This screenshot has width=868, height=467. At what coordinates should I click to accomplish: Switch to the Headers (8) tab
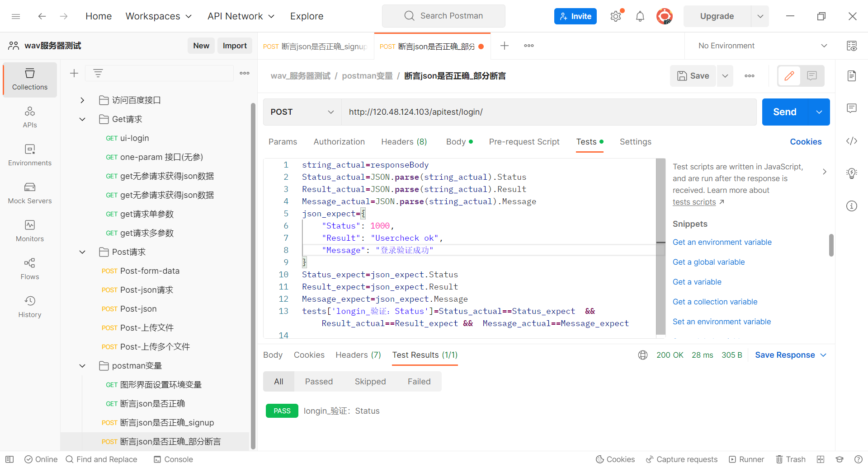tap(404, 142)
